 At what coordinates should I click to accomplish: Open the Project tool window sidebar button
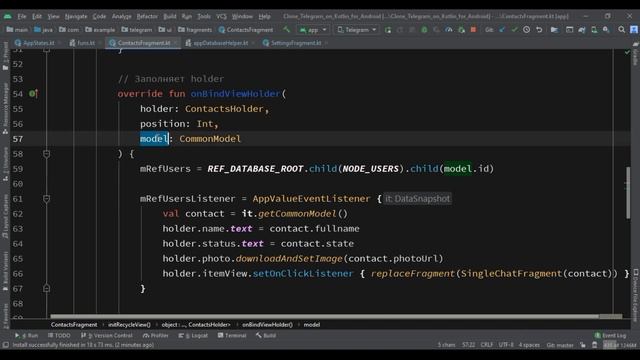[5, 55]
